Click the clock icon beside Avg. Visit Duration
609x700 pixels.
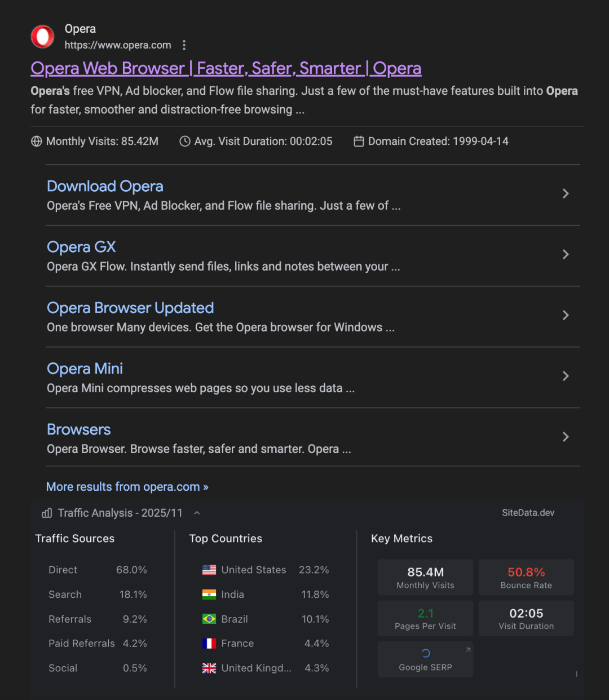click(x=185, y=142)
